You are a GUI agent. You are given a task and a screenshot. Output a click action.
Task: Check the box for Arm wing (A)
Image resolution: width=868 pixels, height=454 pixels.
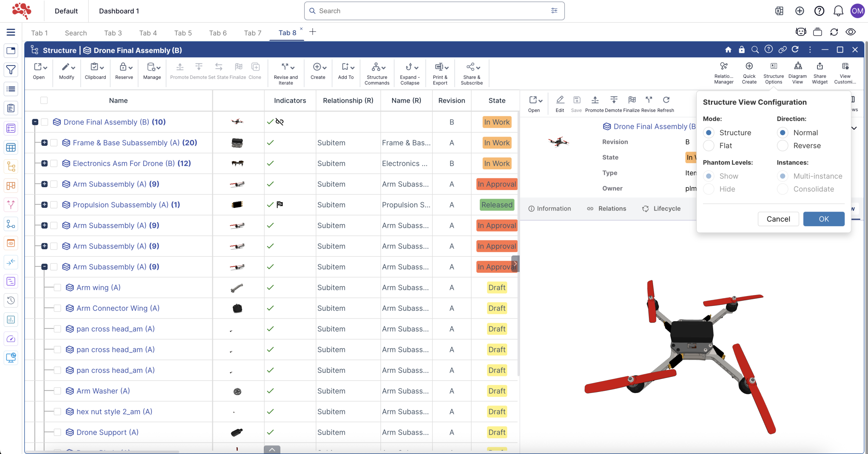pyautogui.click(x=57, y=288)
